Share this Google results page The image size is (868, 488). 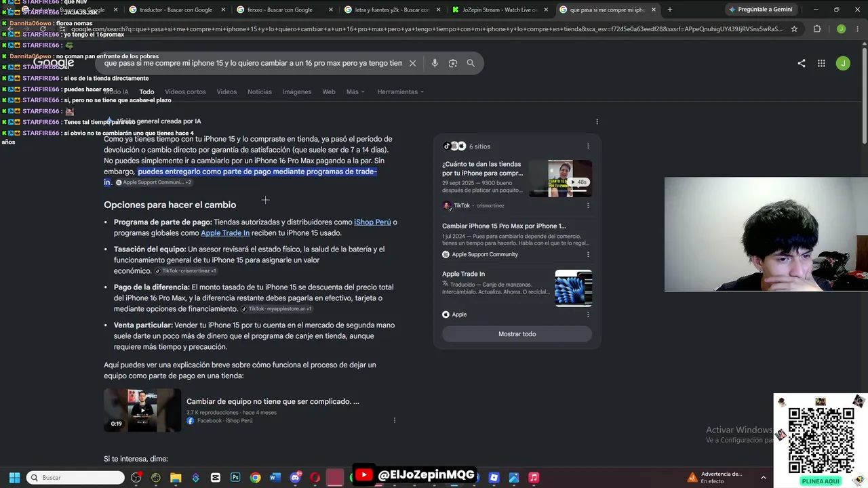pyautogui.click(x=802, y=63)
